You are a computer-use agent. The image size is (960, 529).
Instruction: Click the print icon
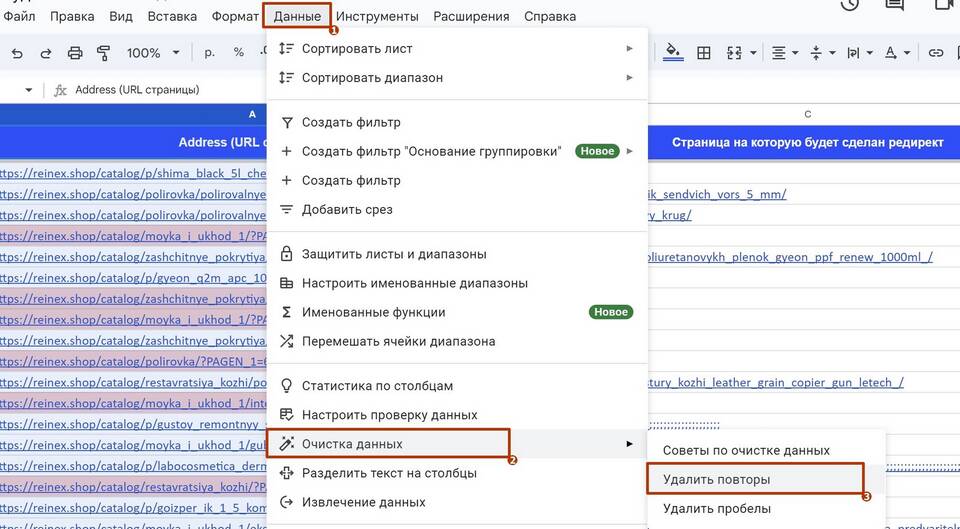(75, 53)
